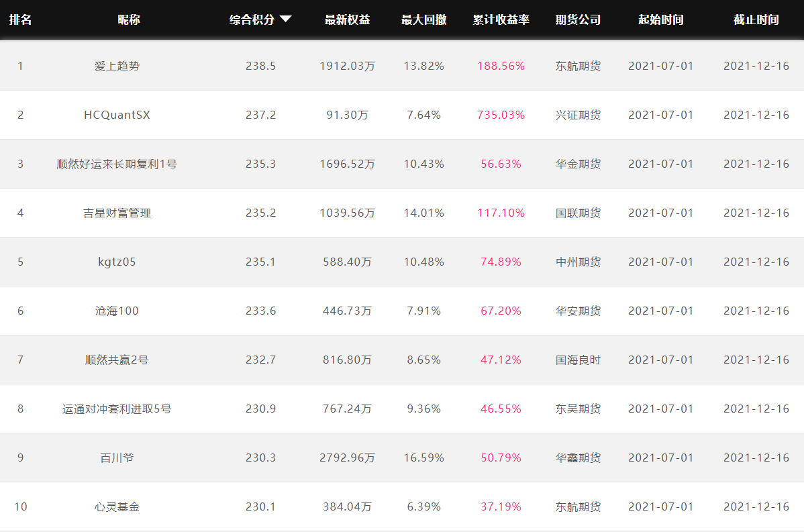Click equity value 767.24万
Image resolution: width=804 pixels, height=532 pixels.
pos(347,409)
